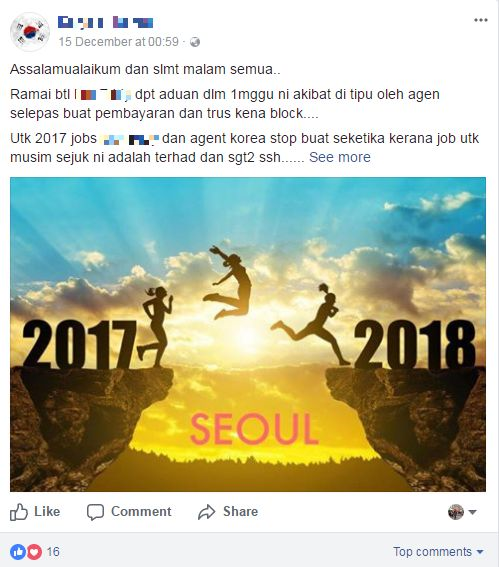Click the thumbs-up Like icon

[18, 512]
